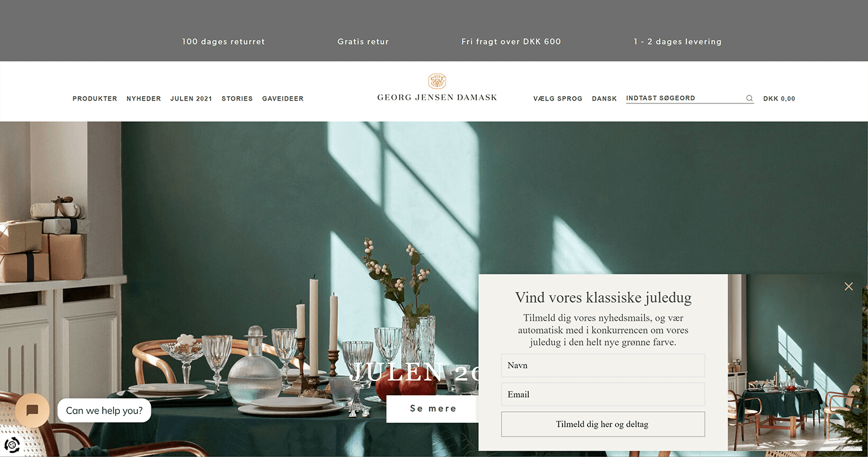Open the cookie settings icon
This screenshot has width=868, height=457.
tap(12, 444)
